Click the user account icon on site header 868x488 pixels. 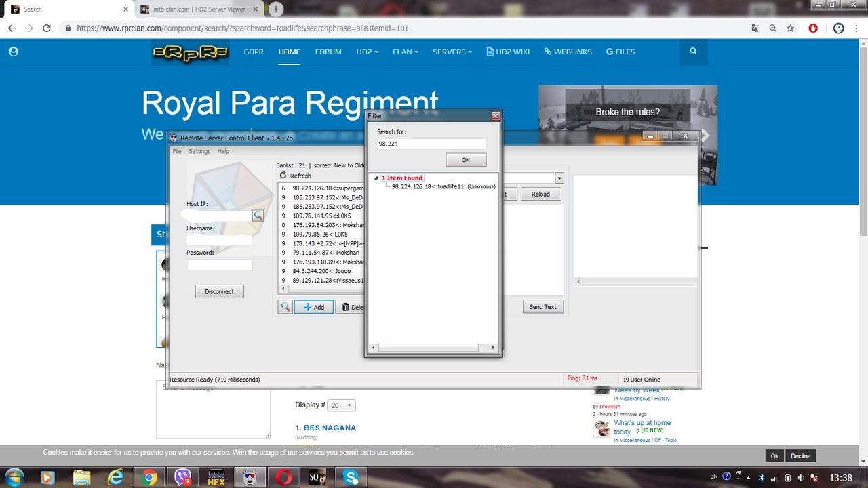click(14, 52)
